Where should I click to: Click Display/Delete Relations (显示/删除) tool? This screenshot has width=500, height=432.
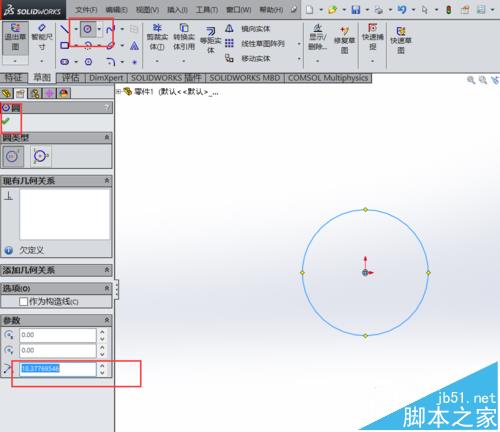pyautogui.click(x=318, y=37)
